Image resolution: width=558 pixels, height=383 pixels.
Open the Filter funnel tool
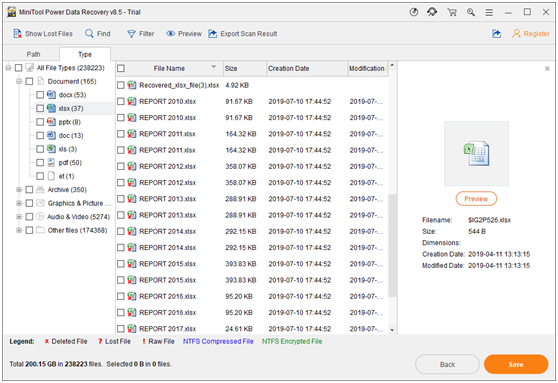131,34
